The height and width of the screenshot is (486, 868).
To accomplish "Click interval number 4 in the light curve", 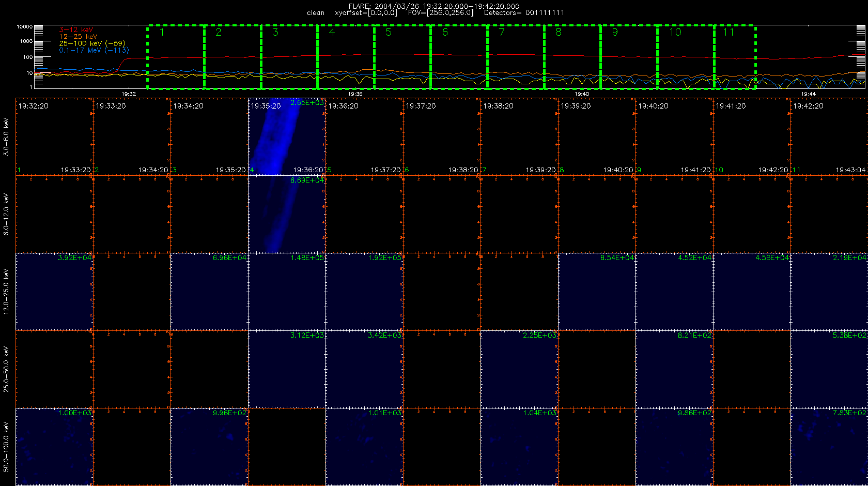I will pyautogui.click(x=332, y=32).
